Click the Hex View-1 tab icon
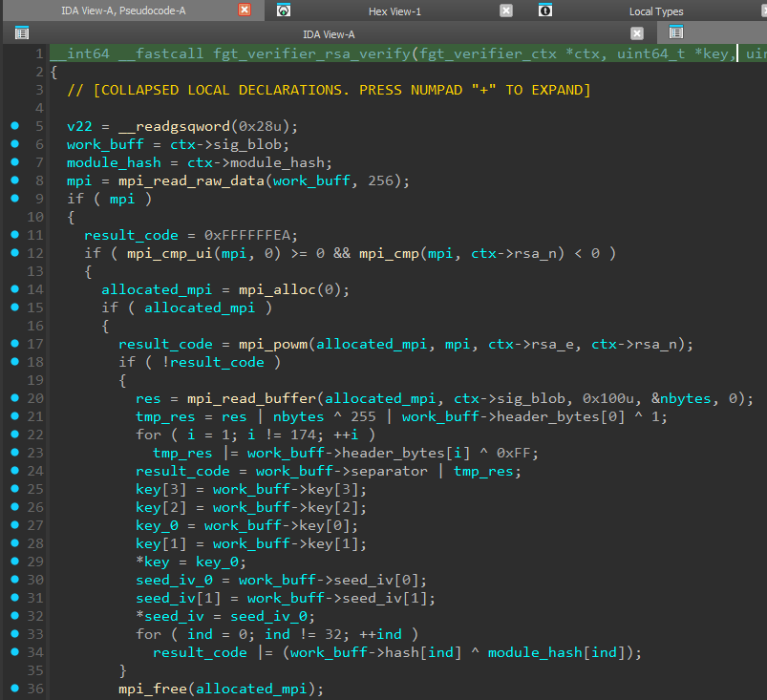This screenshot has height=700, width=767. click(284, 11)
